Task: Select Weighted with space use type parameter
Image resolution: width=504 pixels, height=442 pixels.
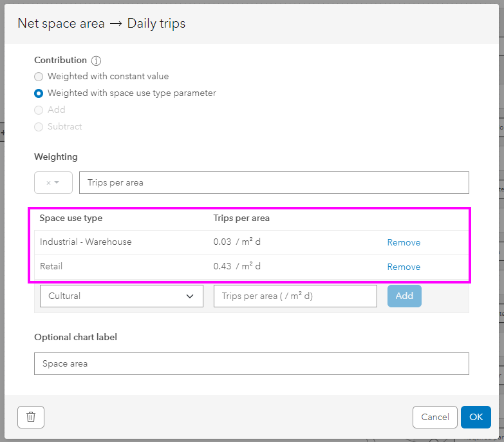Action: 39,93
